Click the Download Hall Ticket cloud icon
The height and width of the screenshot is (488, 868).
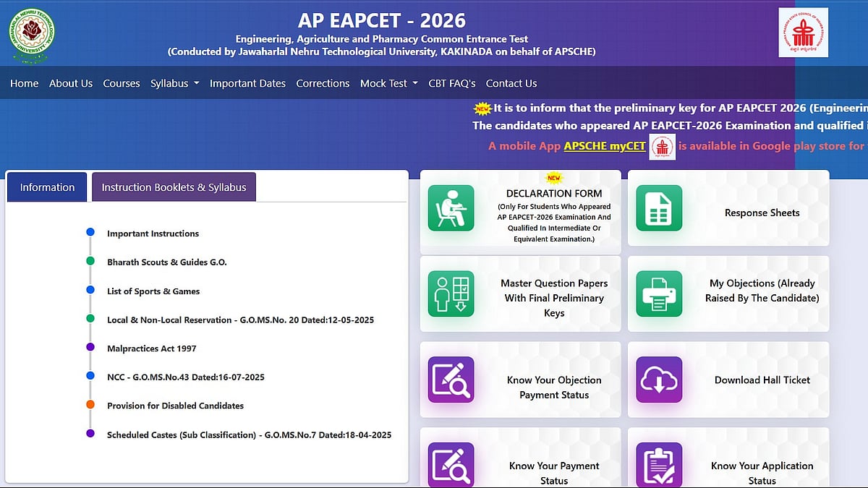659,380
